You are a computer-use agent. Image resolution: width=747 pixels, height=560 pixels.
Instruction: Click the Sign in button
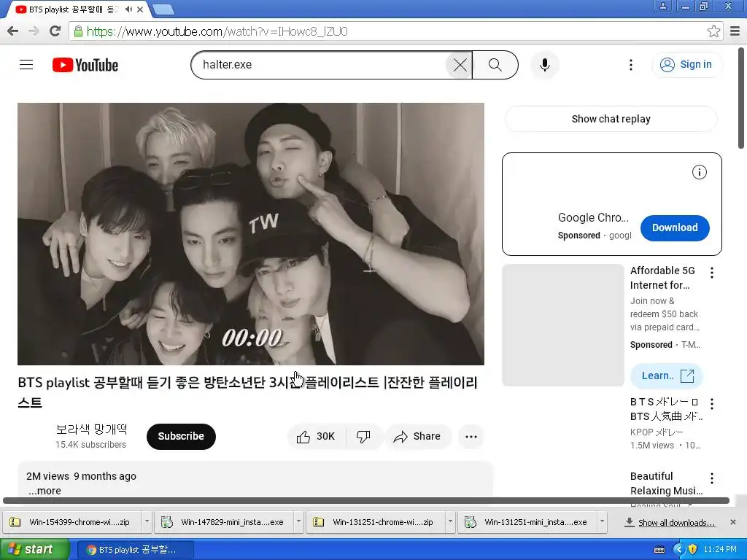click(686, 65)
